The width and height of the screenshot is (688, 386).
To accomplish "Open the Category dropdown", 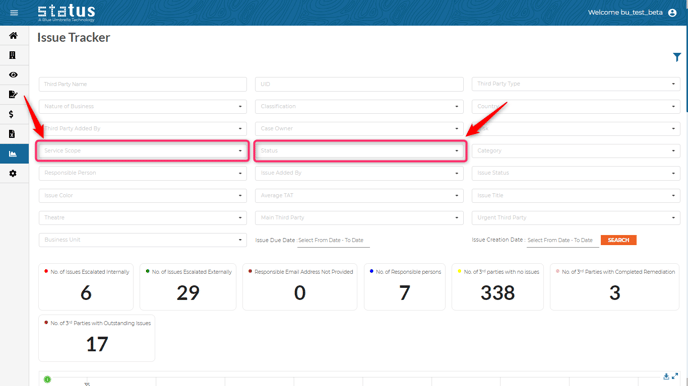I will 576,151.
